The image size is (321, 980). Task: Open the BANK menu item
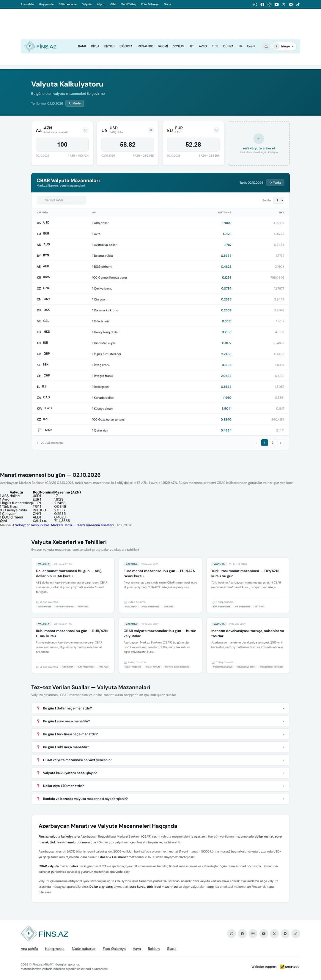click(82, 46)
